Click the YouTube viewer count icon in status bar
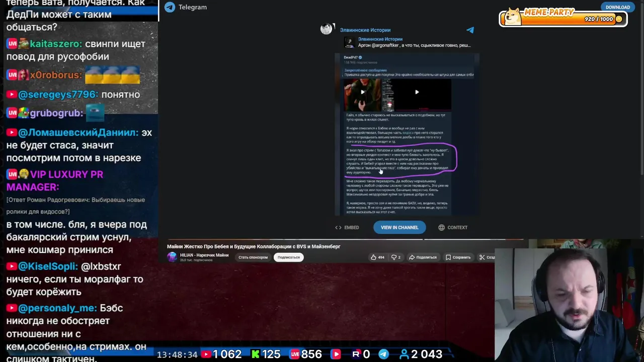The height and width of the screenshot is (362, 644). (206, 354)
